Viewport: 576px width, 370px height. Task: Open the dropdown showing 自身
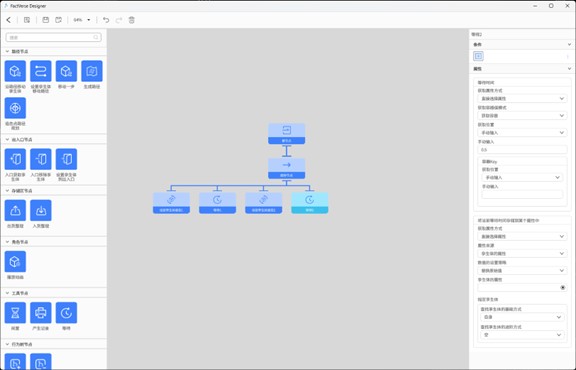pos(522,317)
